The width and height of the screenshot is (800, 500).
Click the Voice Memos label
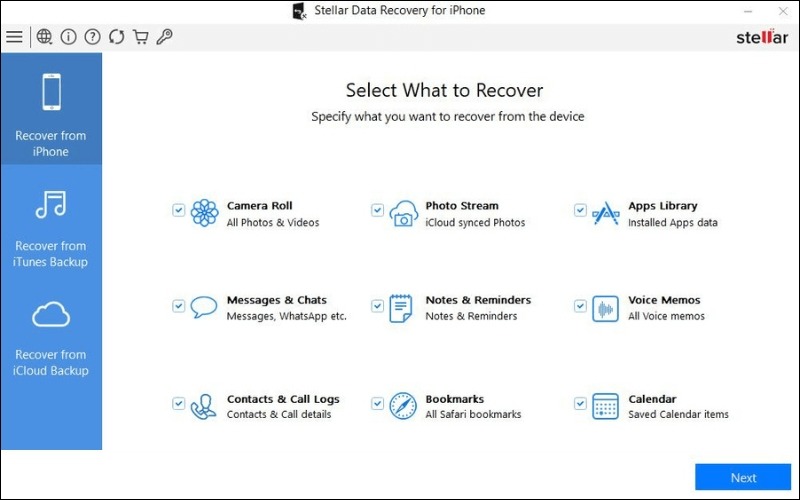664,300
